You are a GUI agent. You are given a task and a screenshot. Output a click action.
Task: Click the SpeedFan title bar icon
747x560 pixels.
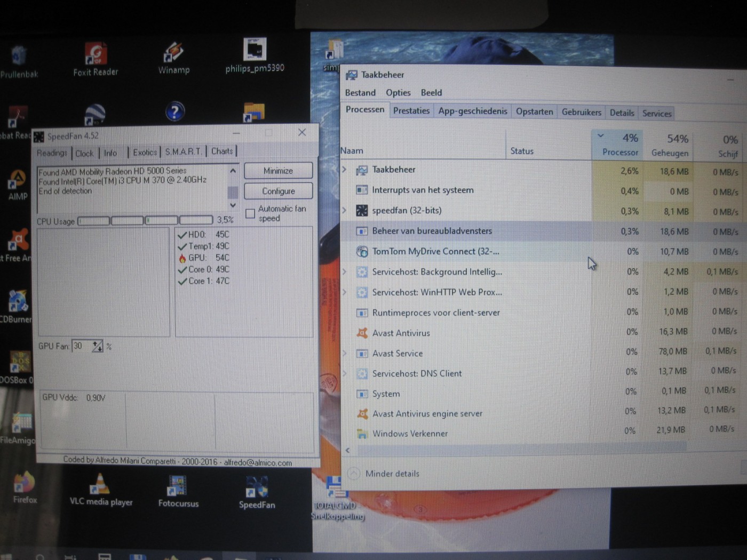39,137
